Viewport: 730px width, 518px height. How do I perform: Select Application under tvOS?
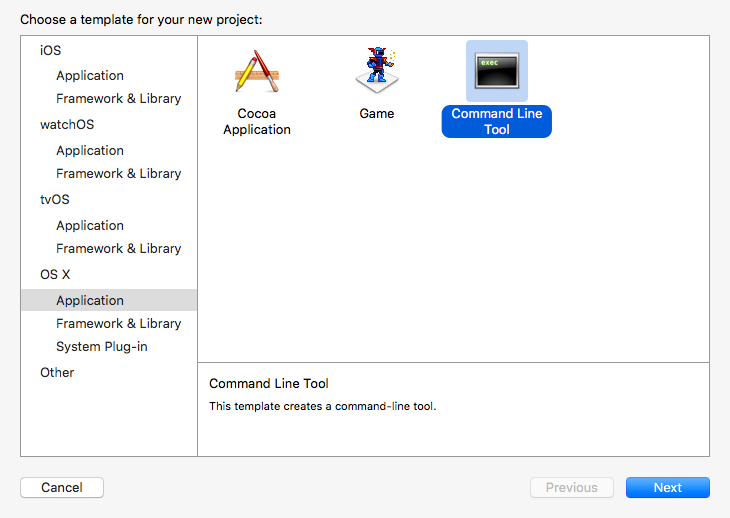point(90,225)
